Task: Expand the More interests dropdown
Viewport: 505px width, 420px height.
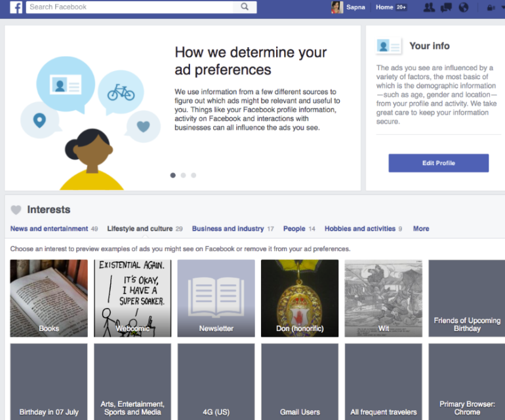Action: (x=421, y=229)
